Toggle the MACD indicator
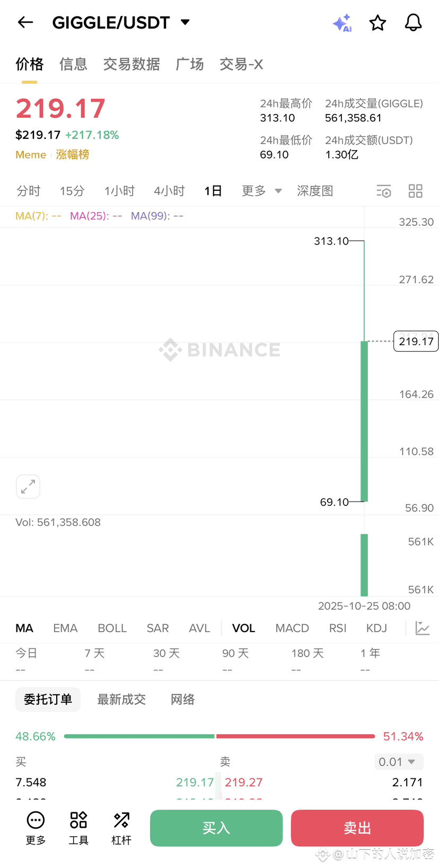Image resolution: width=439 pixels, height=868 pixels. [x=292, y=628]
